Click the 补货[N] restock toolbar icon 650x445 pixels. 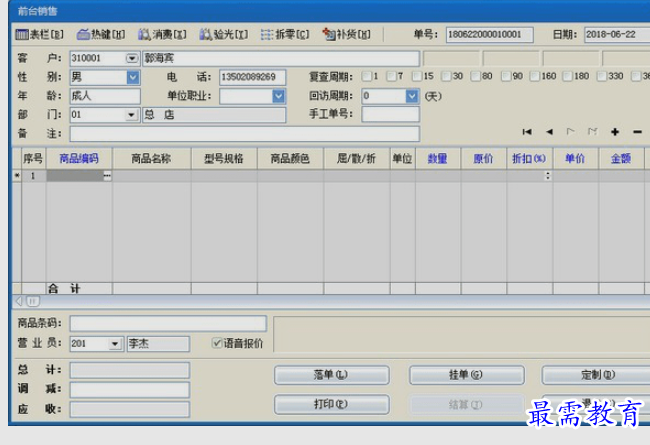click(347, 34)
